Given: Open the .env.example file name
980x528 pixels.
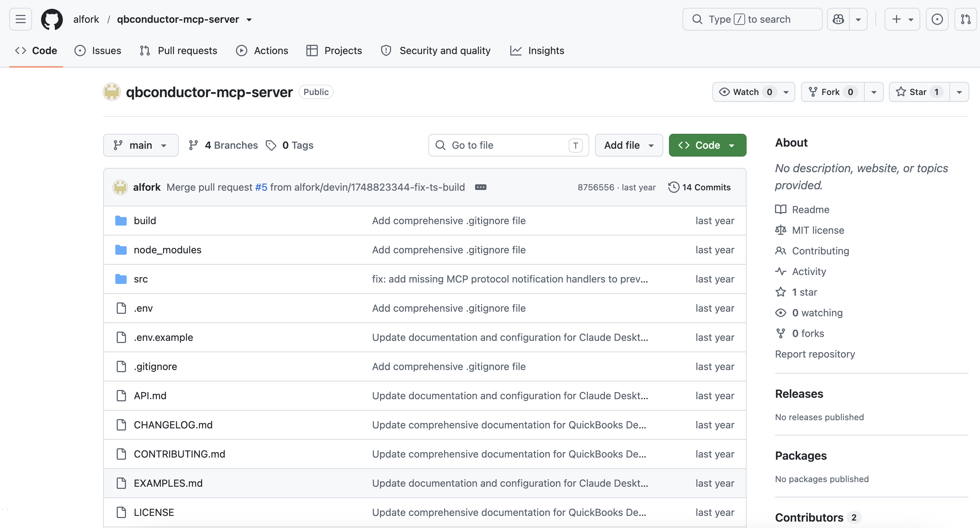Looking at the screenshot, I should (x=164, y=337).
